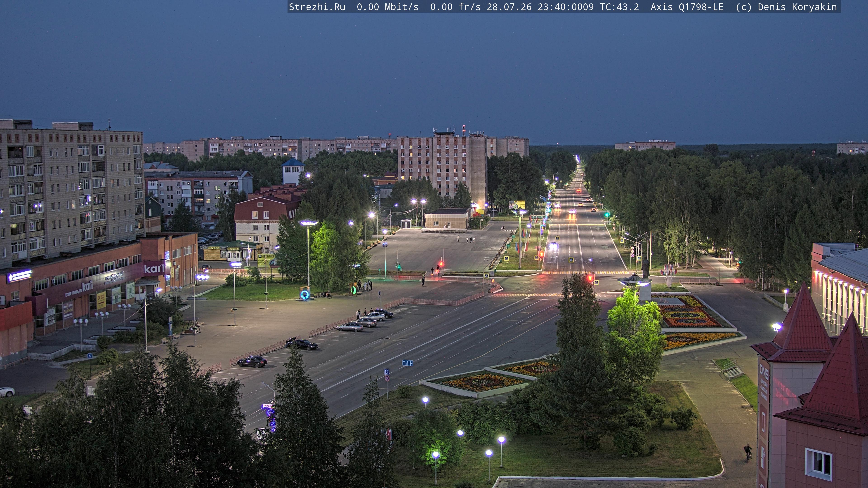Viewport: 868px width, 488px height.
Task: Select the "(c) Denis Koryakin" copyright text
Action: point(786,7)
